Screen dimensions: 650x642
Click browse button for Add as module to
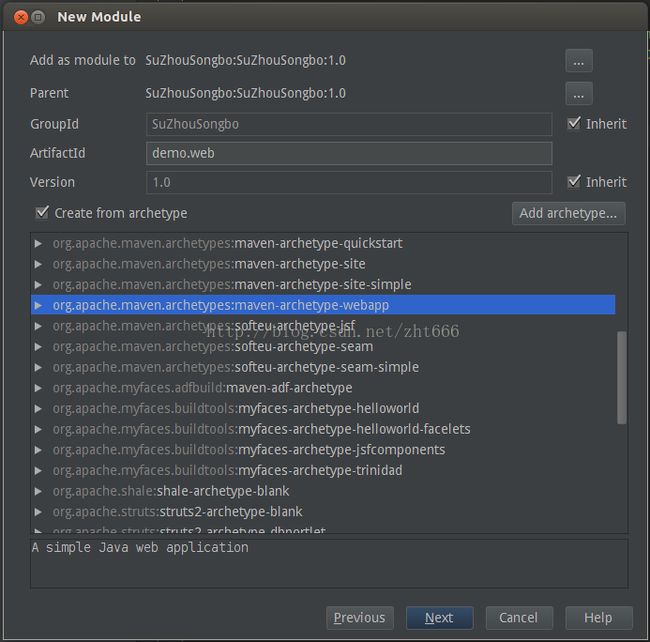(579, 61)
